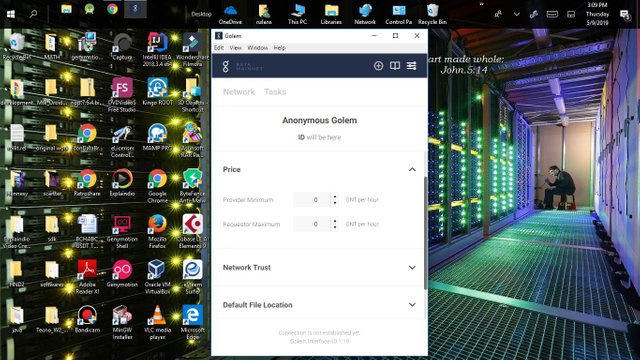The width and height of the screenshot is (640, 360).
Task: Open the Captura desktop shortcut
Action: point(122,47)
